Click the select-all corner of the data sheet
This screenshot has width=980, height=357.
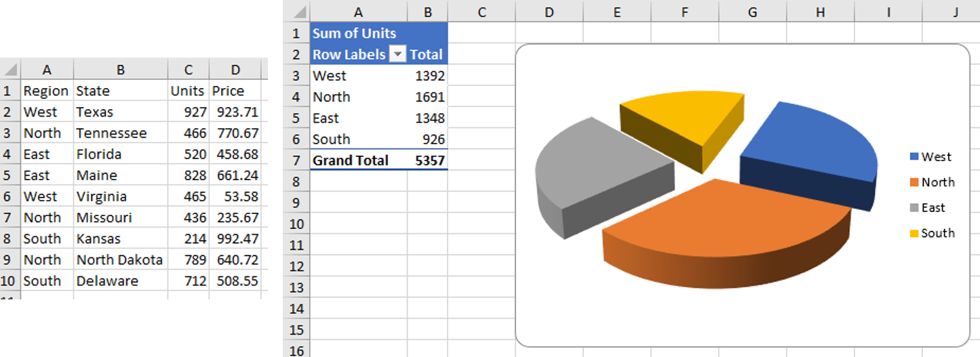coord(9,69)
